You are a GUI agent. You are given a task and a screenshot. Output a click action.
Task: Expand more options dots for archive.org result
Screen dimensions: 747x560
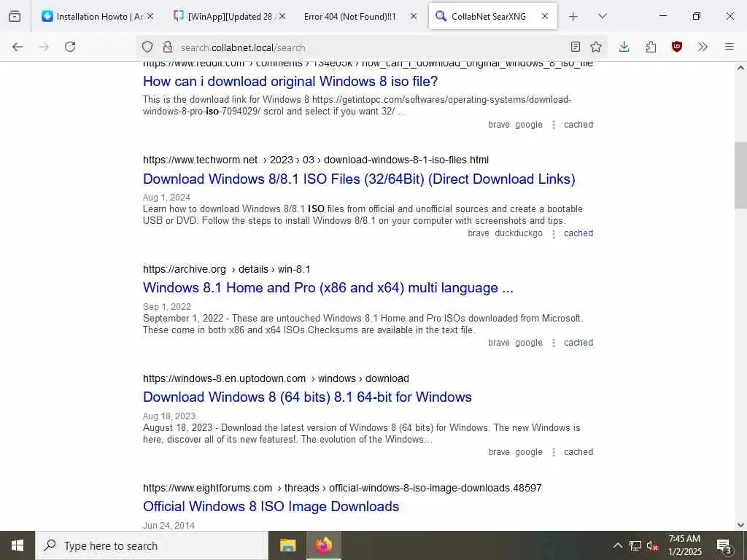[554, 343]
